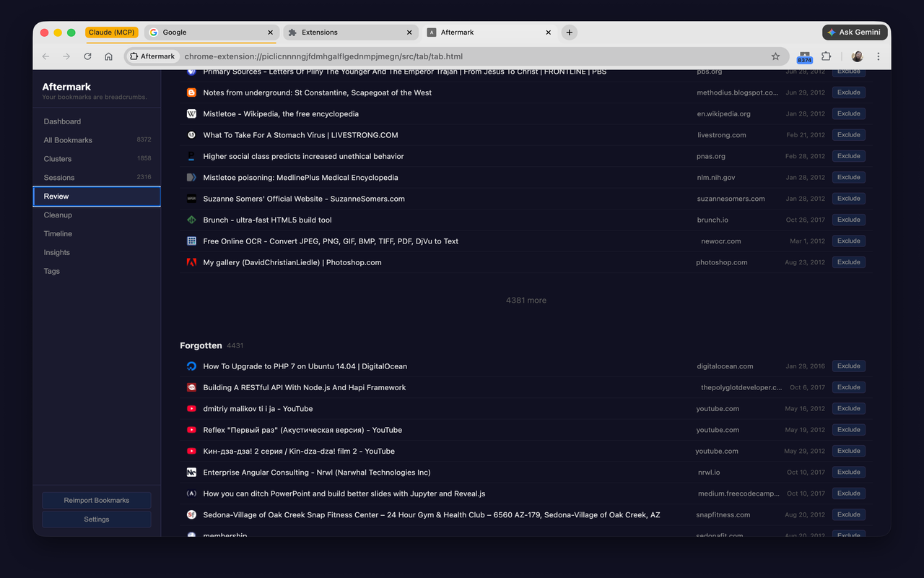924x578 pixels.
Task: Switch to the Extensions browser tab
Action: 351,33
